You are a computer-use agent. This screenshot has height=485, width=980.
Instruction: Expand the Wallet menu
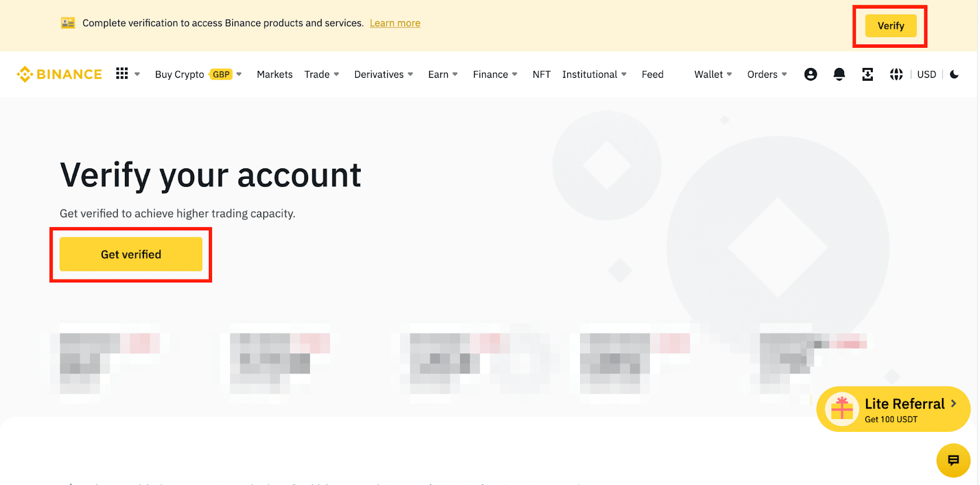713,74
